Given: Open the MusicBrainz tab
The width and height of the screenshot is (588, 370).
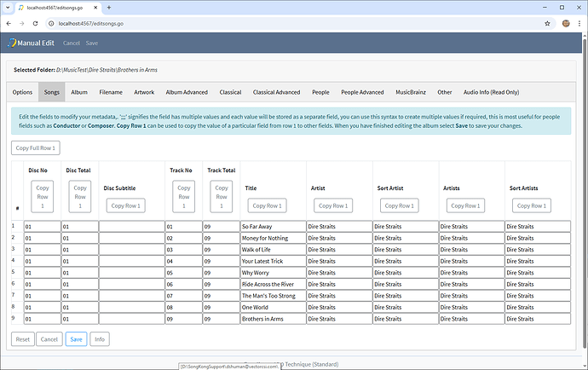Looking at the screenshot, I should click(412, 92).
